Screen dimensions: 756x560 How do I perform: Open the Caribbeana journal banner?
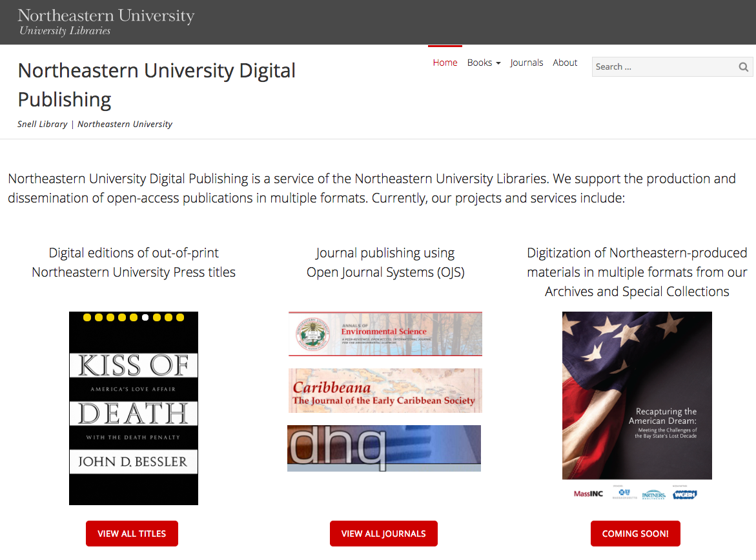coord(385,390)
